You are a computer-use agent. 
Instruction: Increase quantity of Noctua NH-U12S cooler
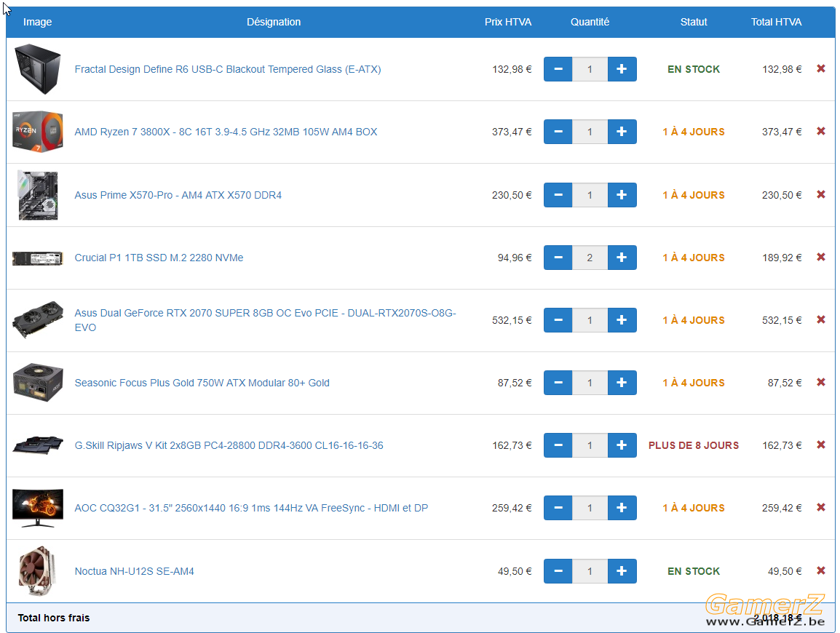coord(622,571)
